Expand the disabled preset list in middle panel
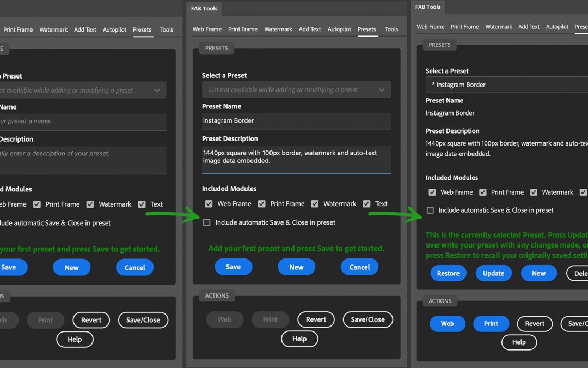Viewport: 588px width, 368px height. [296, 90]
